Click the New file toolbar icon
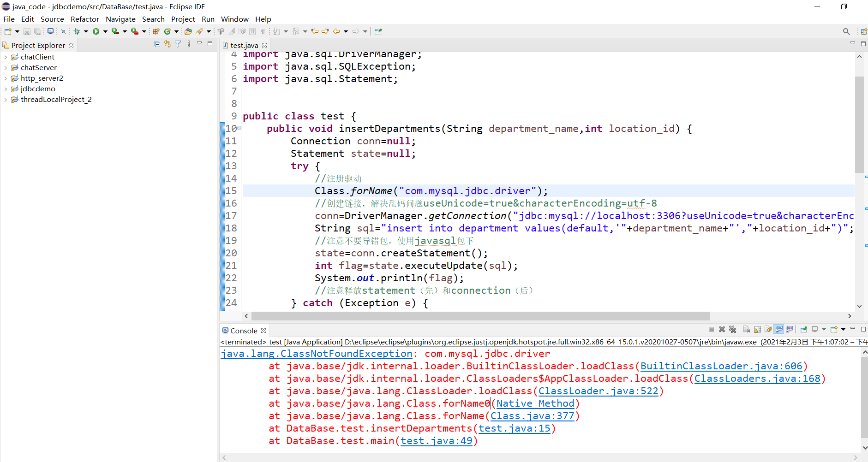 (8, 31)
